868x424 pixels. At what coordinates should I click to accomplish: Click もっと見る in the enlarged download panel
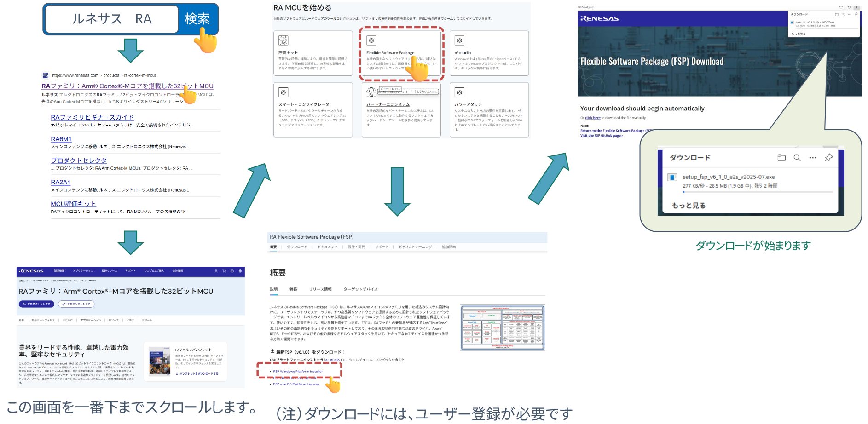point(689,206)
